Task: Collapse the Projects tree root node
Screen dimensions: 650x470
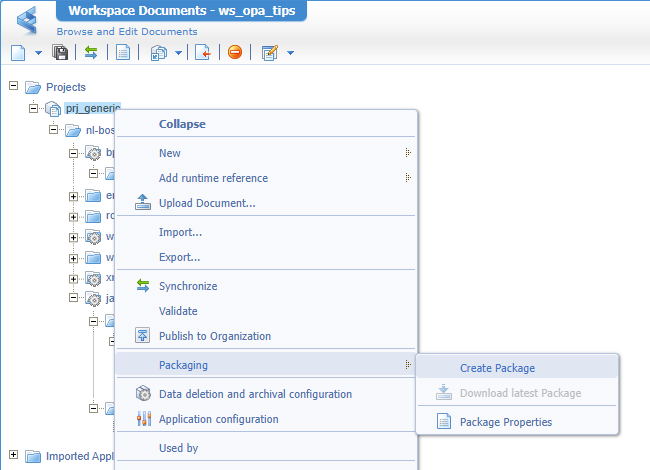Action: click(14, 86)
